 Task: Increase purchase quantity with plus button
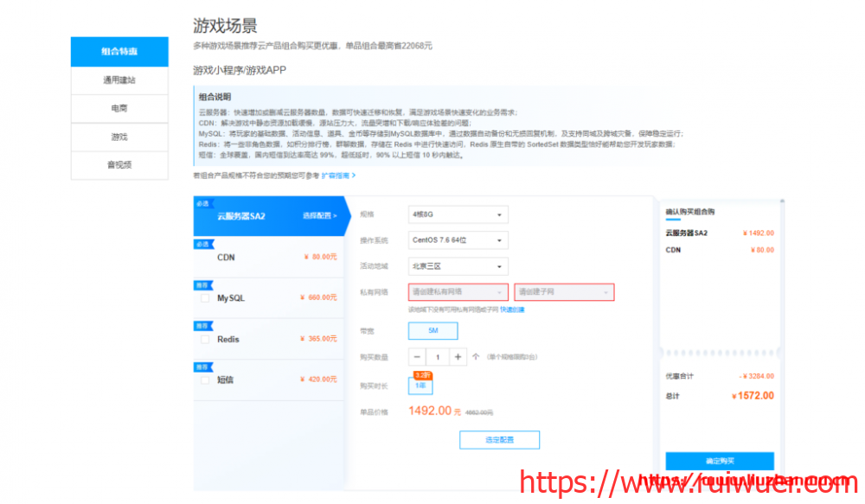click(x=458, y=357)
